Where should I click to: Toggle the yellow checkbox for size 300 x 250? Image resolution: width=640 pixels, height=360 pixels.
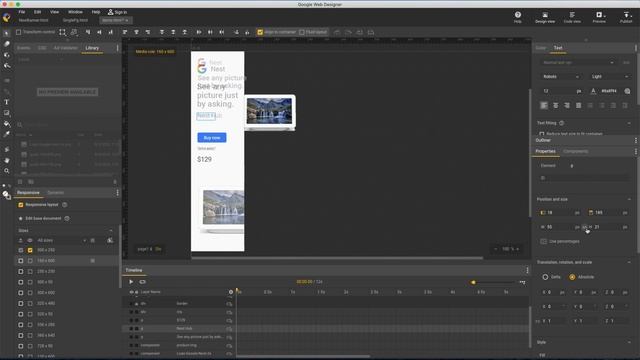pyautogui.click(x=30, y=250)
